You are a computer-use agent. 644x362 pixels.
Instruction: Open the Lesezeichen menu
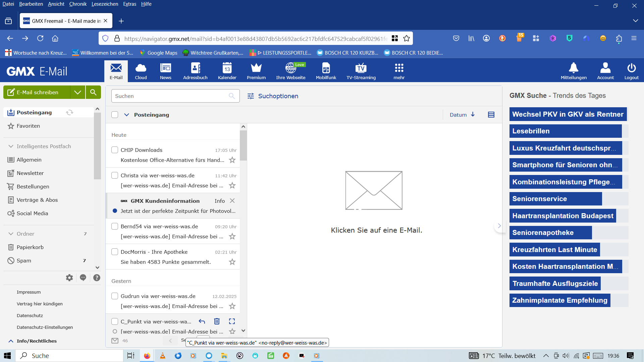(x=105, y=4)
